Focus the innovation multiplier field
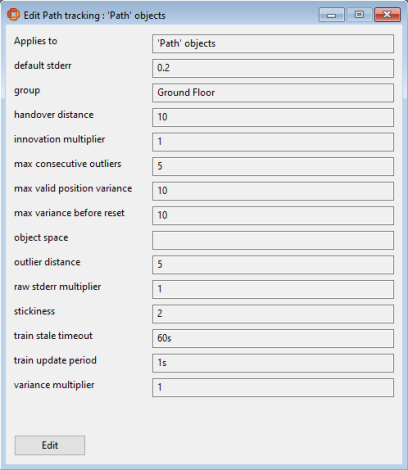Viewport: 408px width, 470px height. [x=273, y=142]
